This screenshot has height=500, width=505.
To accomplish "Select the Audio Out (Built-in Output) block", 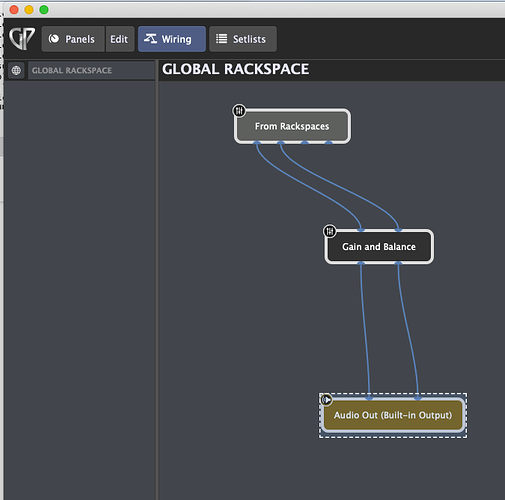I will coord(393,415).
